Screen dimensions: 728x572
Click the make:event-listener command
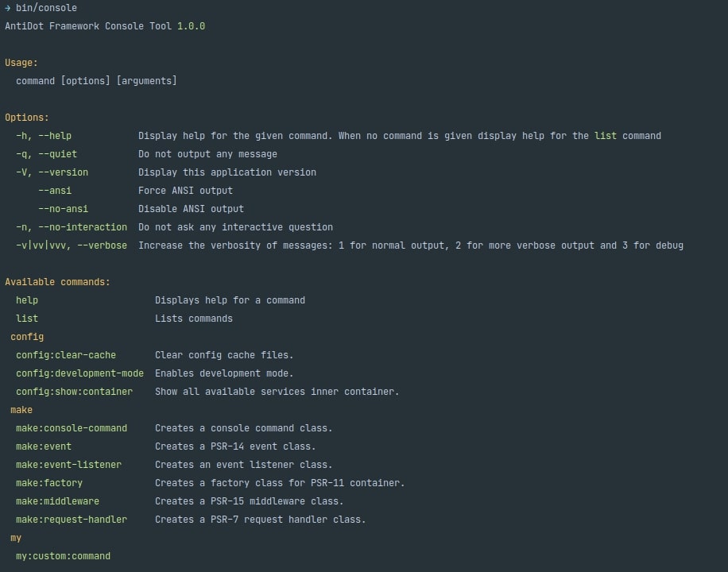(68, 465)
